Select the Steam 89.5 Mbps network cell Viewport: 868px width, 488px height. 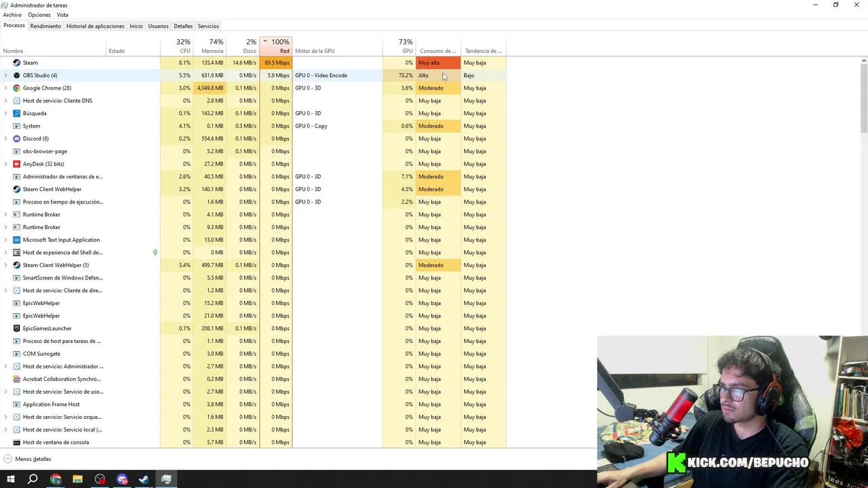[x=276, y=62]
